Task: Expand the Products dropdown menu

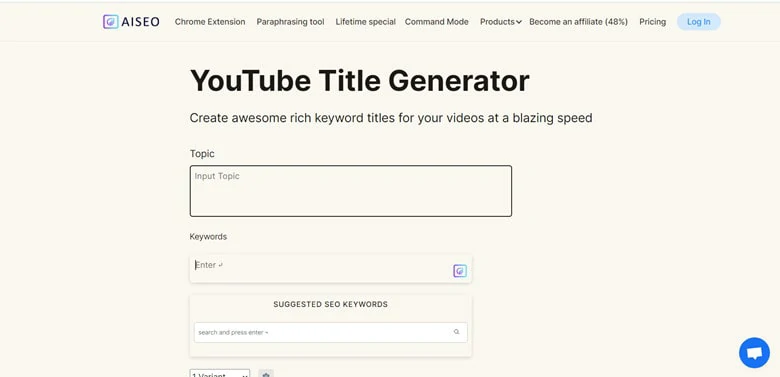Action: click(x=500, y=22)
